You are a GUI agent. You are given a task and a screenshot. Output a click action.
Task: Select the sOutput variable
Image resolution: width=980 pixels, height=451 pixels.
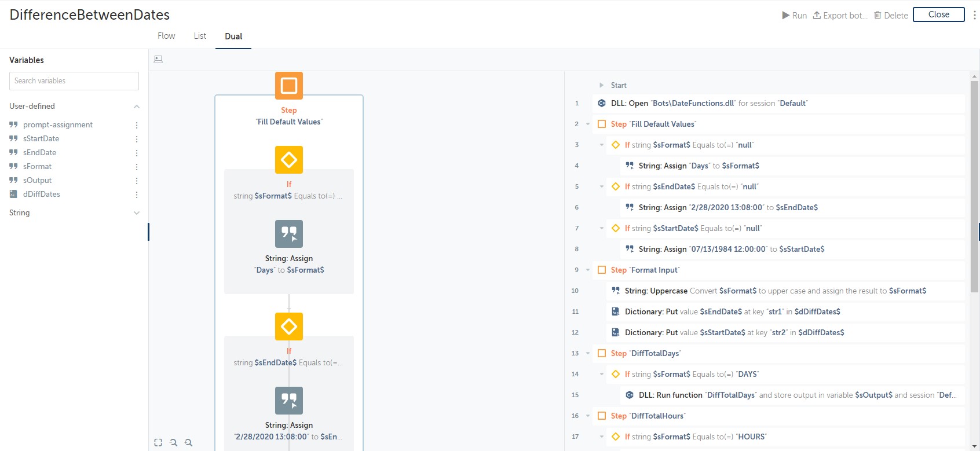(x=37, y=180)
